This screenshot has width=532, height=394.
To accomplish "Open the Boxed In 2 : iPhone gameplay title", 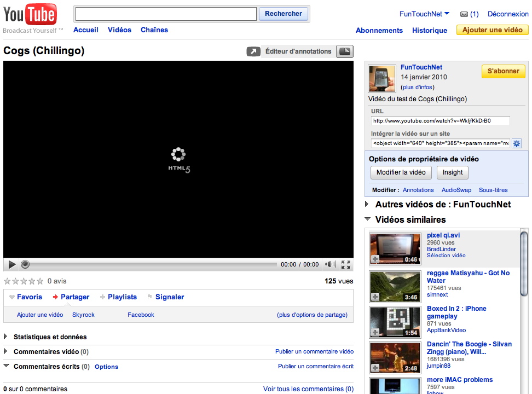I will [456, 312].
